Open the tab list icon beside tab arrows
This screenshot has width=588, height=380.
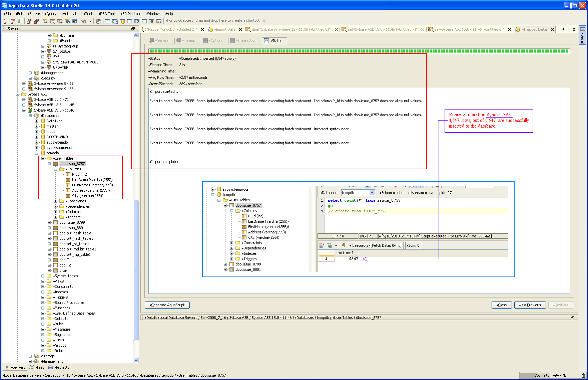574,29
